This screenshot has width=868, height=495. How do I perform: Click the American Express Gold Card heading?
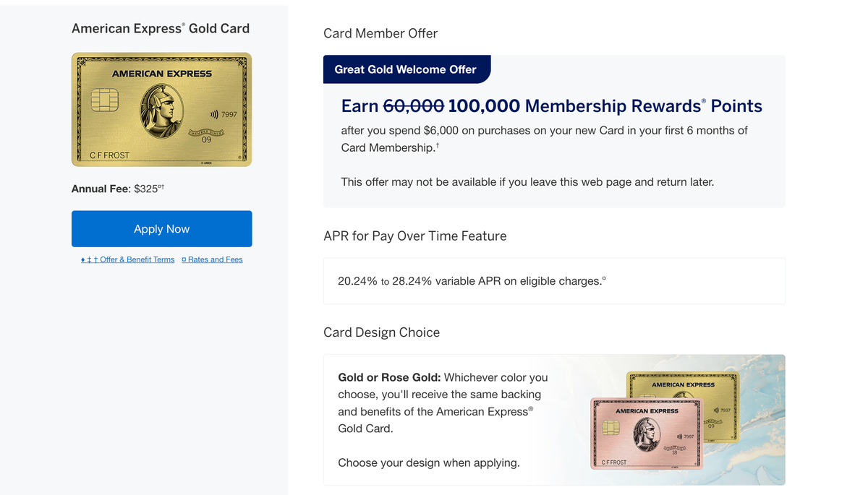(x=160, y=28)
